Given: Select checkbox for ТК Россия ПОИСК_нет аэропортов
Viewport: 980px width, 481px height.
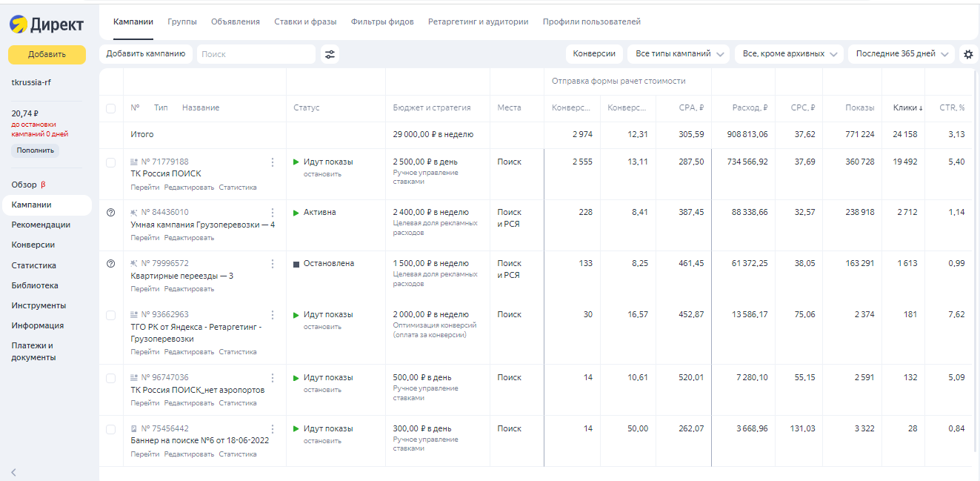Looking at the screenshot, I should (111, 378).
